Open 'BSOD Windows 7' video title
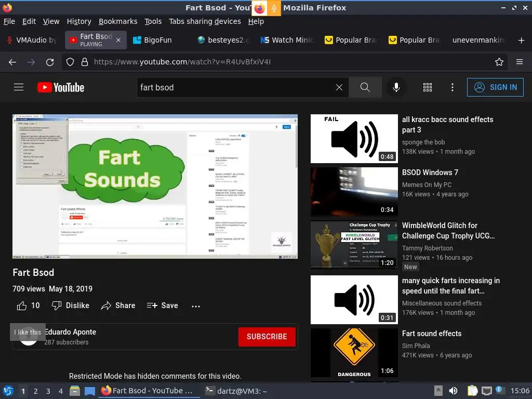This screenshot has height=399, width=532. click(x=430, y=172)
